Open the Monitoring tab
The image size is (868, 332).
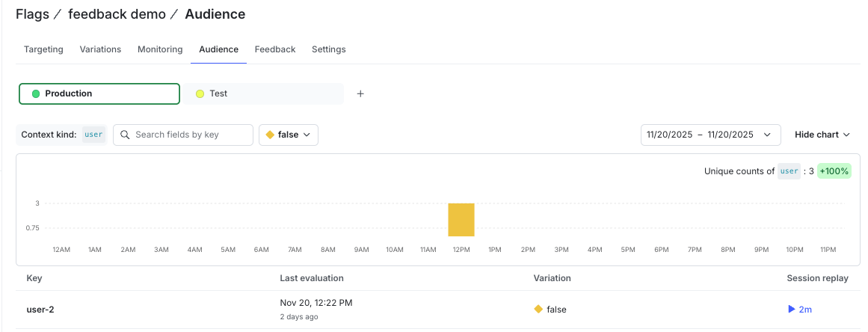click(x=160, y=49)
